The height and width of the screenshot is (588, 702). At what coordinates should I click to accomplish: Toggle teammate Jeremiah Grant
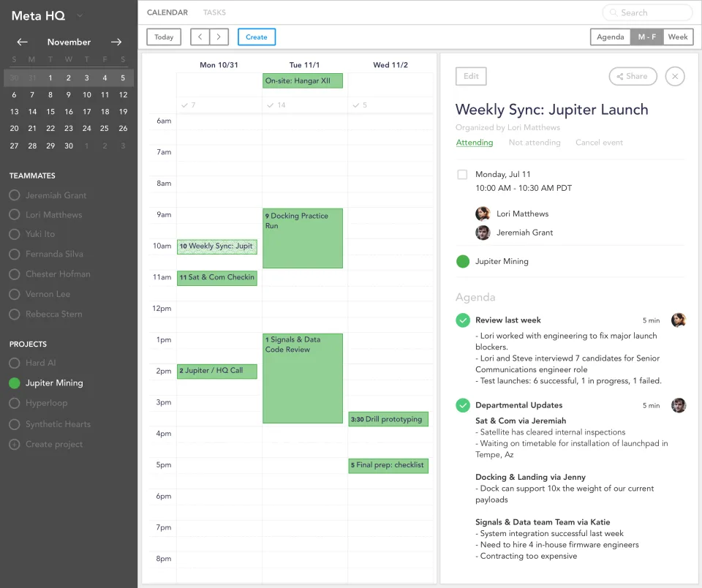click(x=15, y=195)
